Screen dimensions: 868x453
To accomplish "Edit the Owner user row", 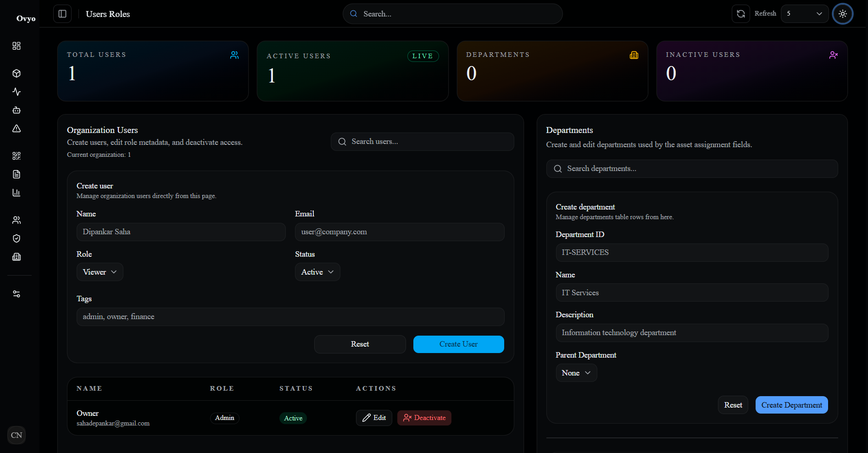I will pyautogui.click(x=374, y=418).
